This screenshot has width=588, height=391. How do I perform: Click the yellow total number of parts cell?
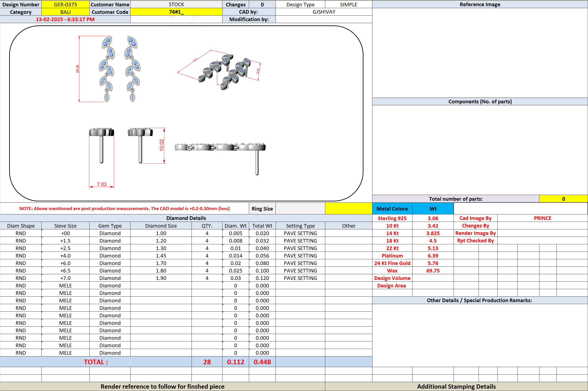coord(563,199)
